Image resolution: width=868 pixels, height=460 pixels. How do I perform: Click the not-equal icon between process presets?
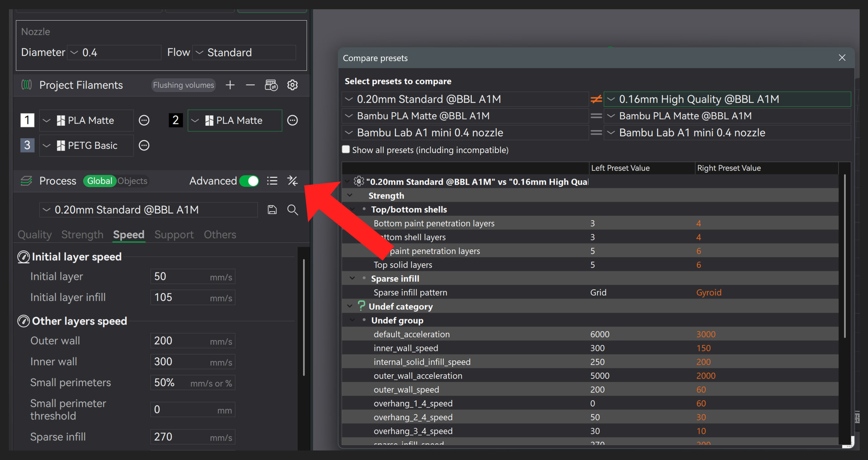[596, 99]
